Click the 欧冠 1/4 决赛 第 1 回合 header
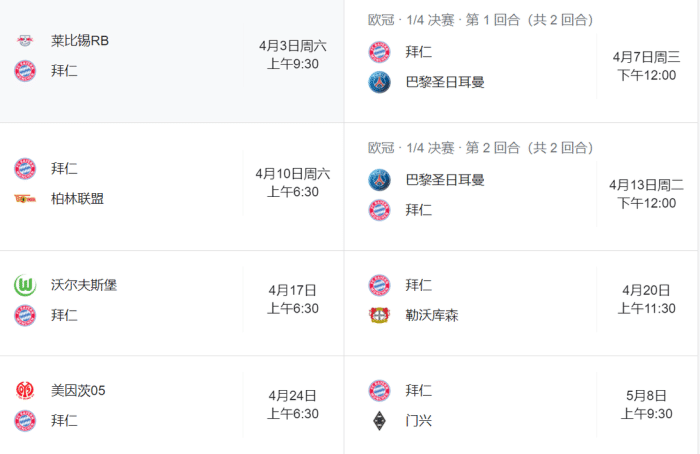The image size is (700, 454). click(x=481, y=19)
